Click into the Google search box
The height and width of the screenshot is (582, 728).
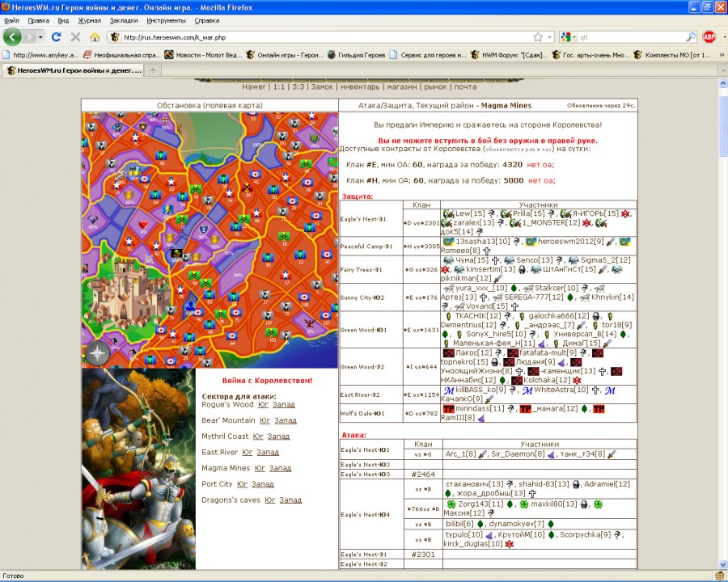pos(631,37)
